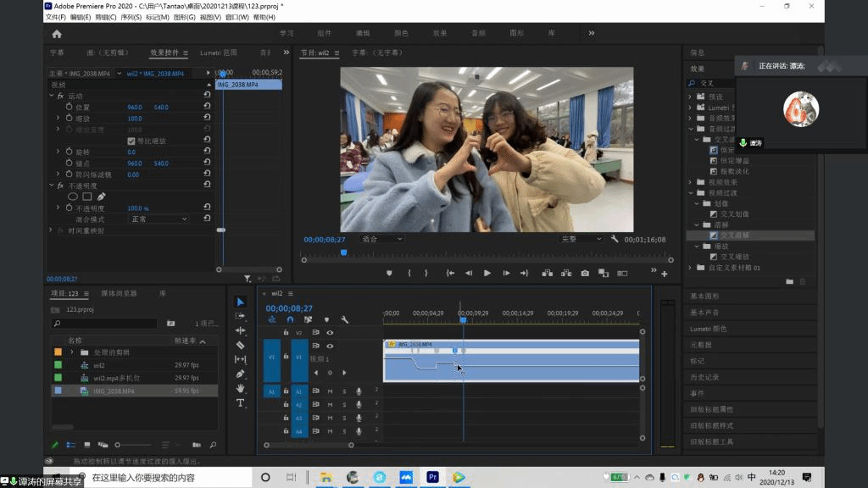Expand the 处理的剪辑 bin folder
This screenshot has width=868, height=488.
pyautogui.click(x=72, y=352)
